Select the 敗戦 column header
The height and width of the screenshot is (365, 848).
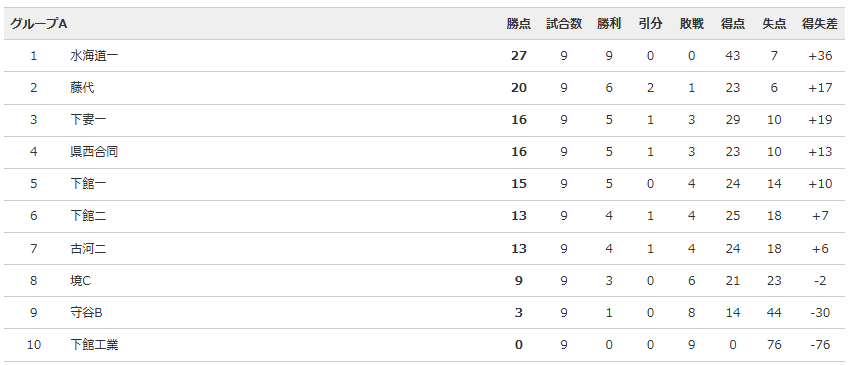[x=692, y=24]
